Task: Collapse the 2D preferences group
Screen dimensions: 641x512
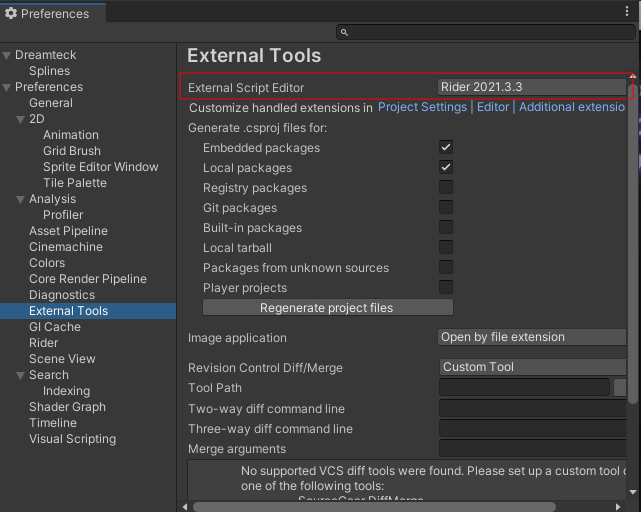Action: pos(21,119)
